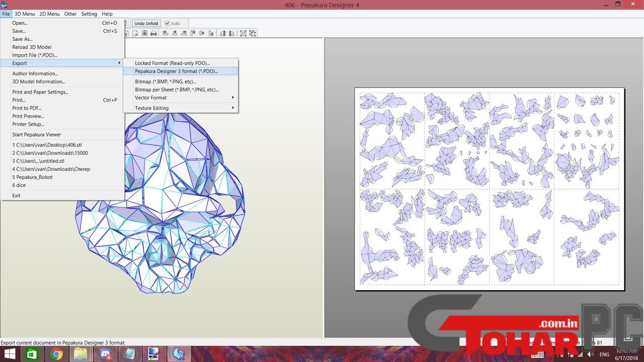Click the 3D mesh model view
Image resolution: width=644 pixels, height=362 pixels.
[161, 201]
